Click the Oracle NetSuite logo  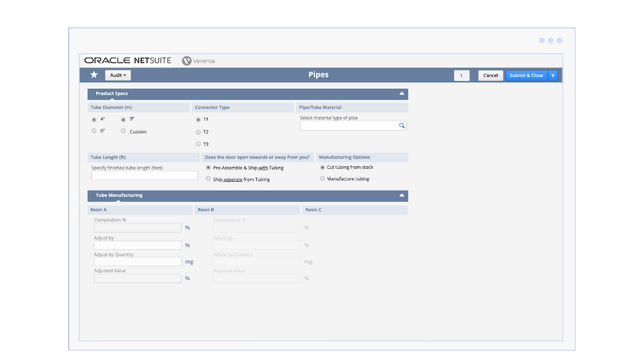click(128, 60)
